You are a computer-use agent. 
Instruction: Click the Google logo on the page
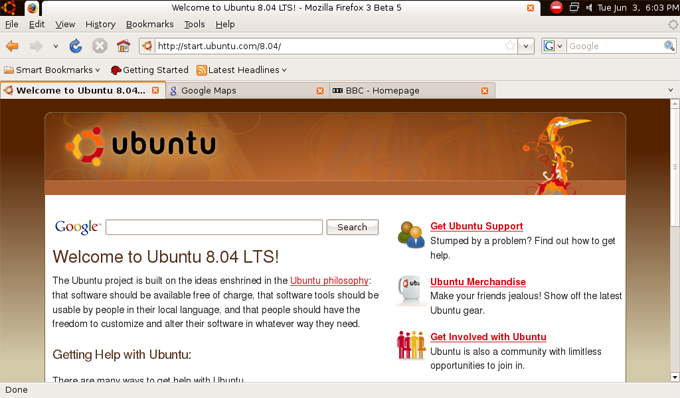tap(77, 227)
